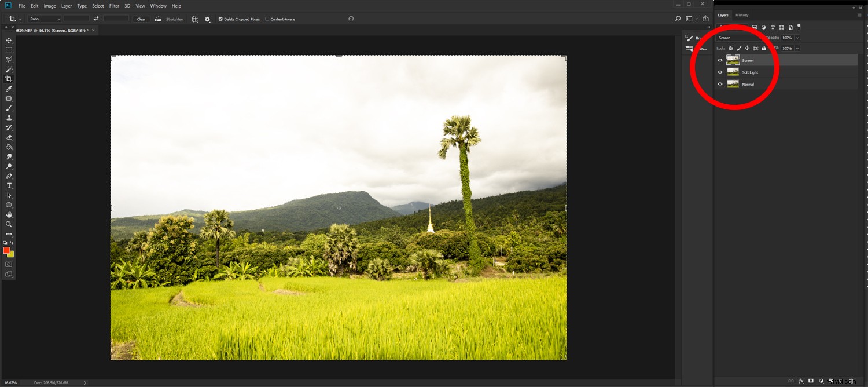The height and width of the screenshot is (387, 868).
Task: Open the crop overlay options grid icon
Action: coord(194,19)
